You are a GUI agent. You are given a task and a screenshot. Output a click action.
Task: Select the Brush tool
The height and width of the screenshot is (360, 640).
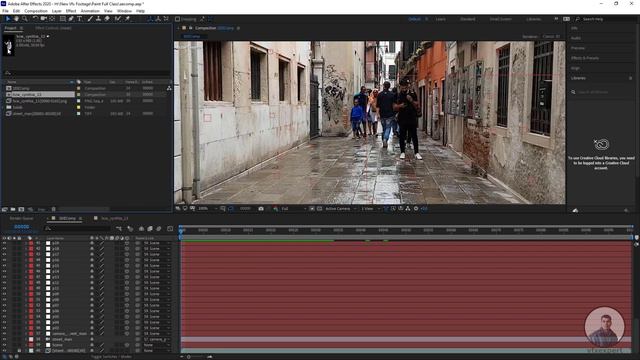[x=90, y=19]
